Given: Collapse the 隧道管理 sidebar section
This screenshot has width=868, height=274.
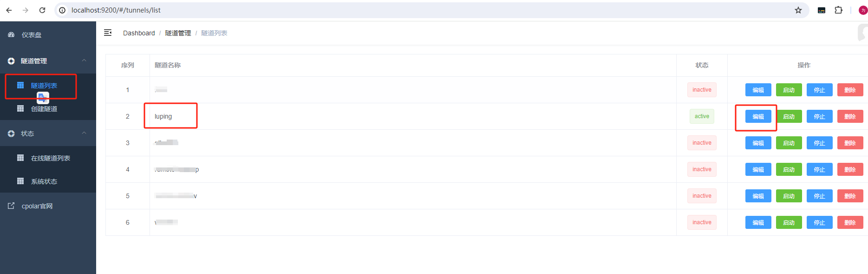Looking at the screenshot, I should (84, 60).
